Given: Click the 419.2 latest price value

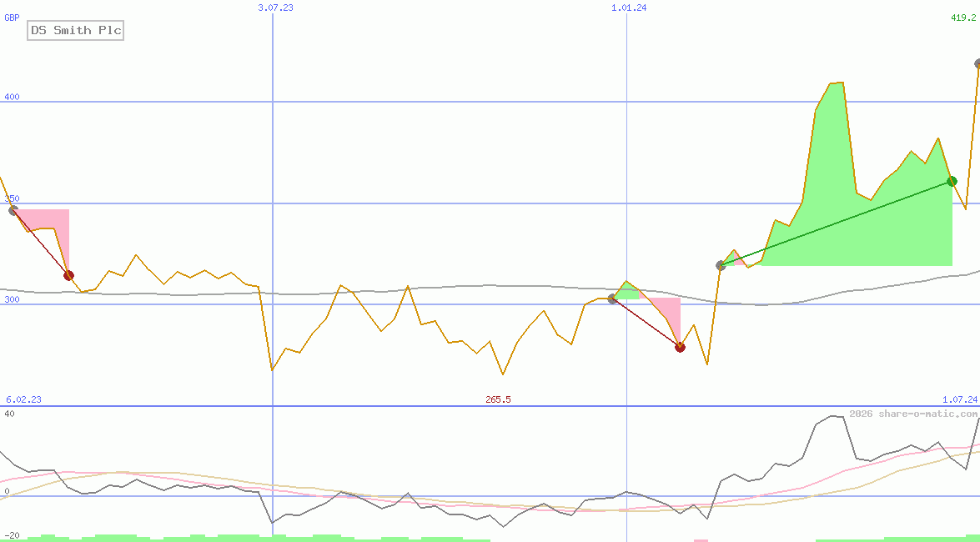Looking at the screenshot, I should click(x=964, y=18).
